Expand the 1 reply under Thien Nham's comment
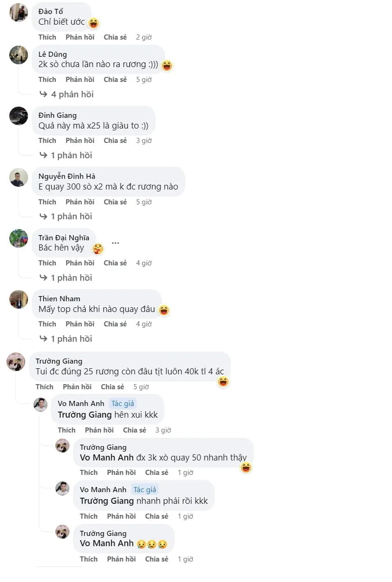392x582 pixels. pyautogui.click(x=71, y=338)
